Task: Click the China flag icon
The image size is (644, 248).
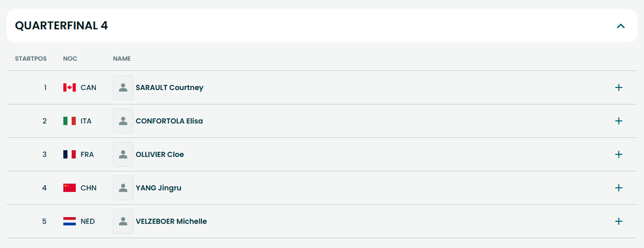Action: click(70, 188)
